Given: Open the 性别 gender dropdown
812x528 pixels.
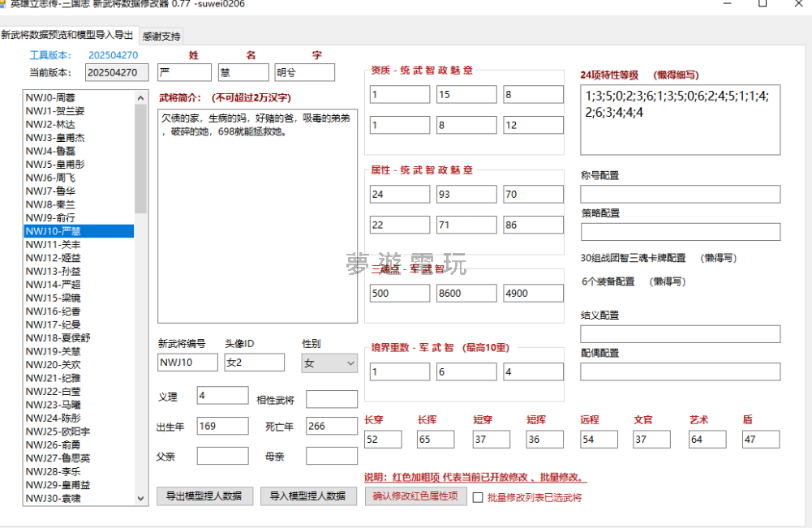Looking at the screenshot, I should point(329,363).
